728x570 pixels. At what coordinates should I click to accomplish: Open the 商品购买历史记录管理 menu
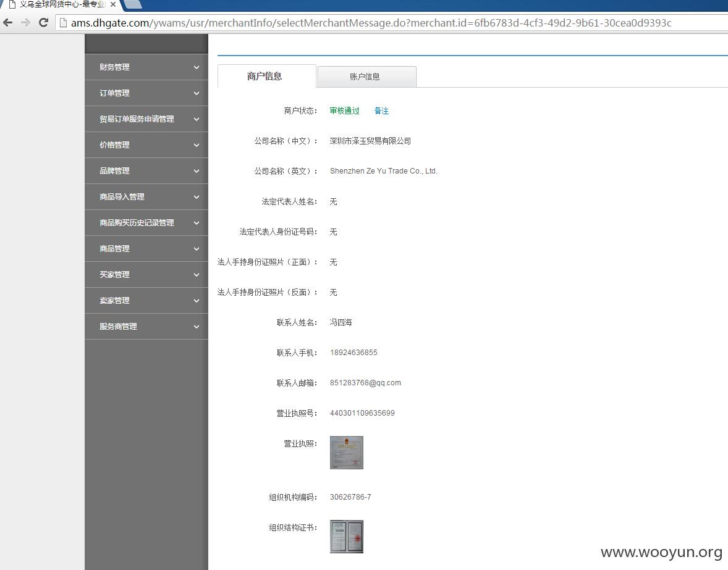click(x=146, y=223)
